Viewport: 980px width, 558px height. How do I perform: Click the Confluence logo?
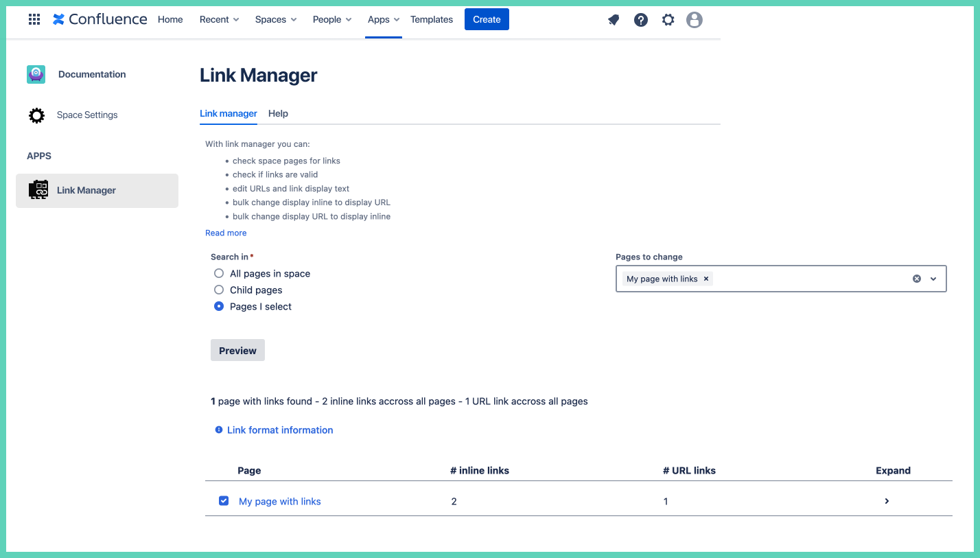coord(100,19)
